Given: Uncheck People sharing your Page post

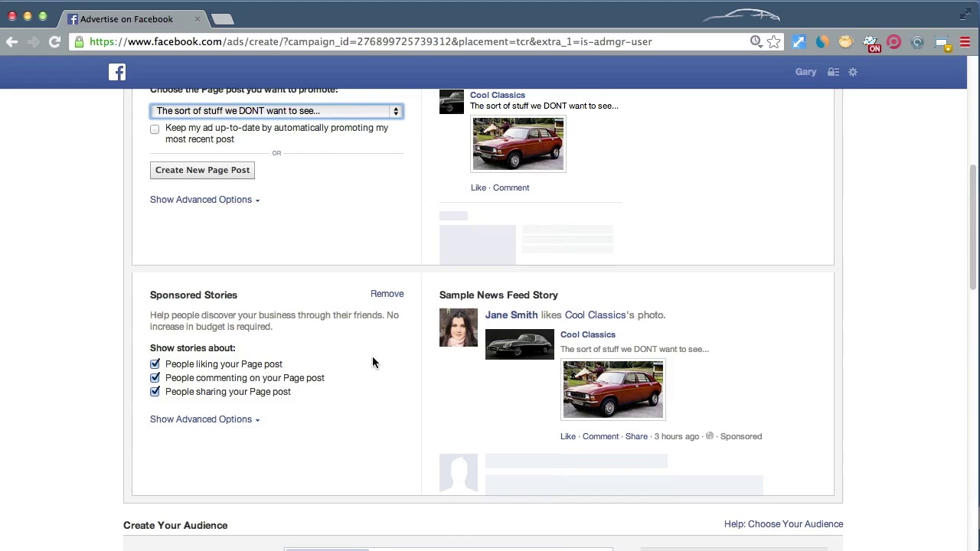Looking at the screenshot, I should point(155,392).
